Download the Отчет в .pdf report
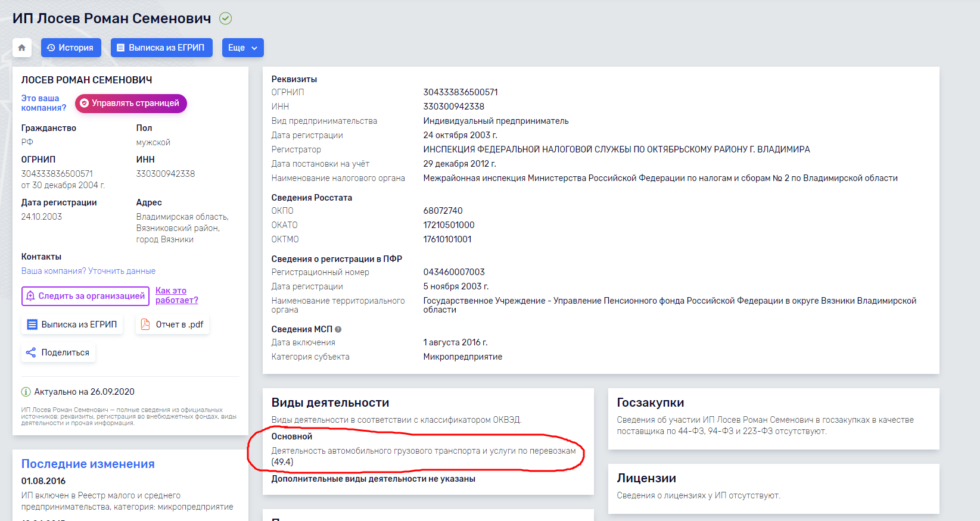 coord(172,325)
